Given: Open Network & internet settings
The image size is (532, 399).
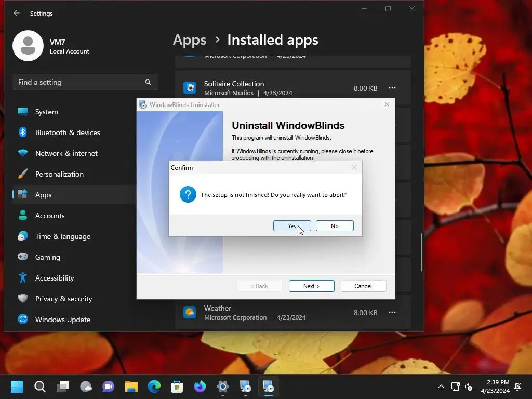Looking at the screenshot, I should click(74, 153).
